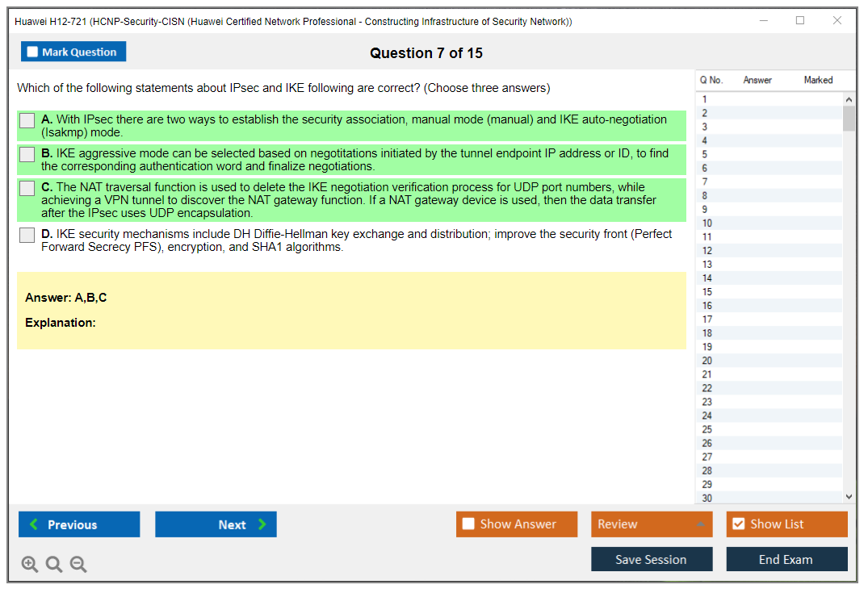This screenshot has height=593, width=868.
Task: Advance with the Next button
Action: [x=216, y=524]
